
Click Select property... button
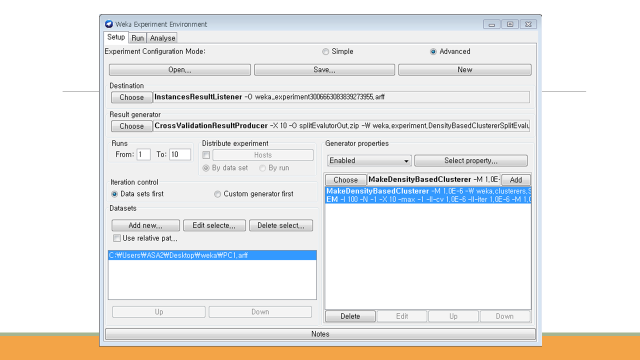[x=471, y=160]
